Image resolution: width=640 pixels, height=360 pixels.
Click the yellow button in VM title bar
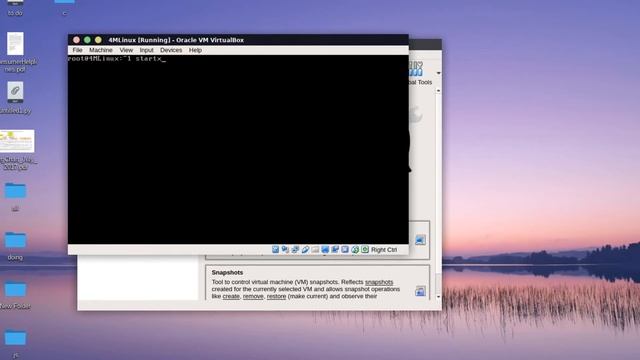[98, 40]
